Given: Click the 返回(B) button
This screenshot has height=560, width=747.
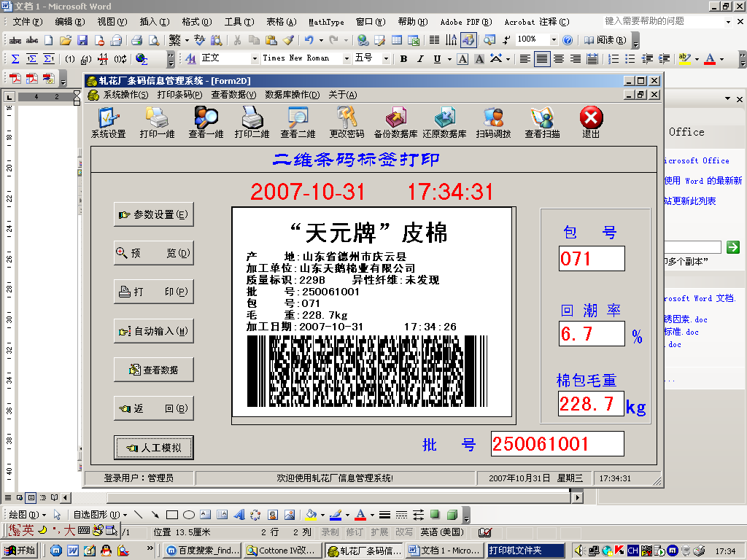Looking at the screenshot, I should pos(153,408).
